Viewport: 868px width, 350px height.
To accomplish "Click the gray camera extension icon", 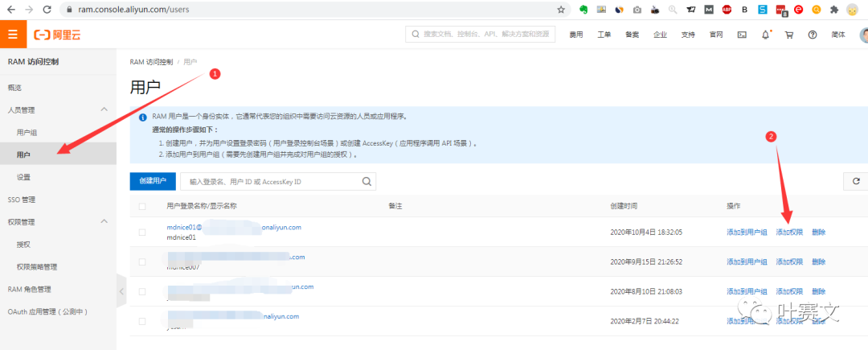I will (637, 10).
